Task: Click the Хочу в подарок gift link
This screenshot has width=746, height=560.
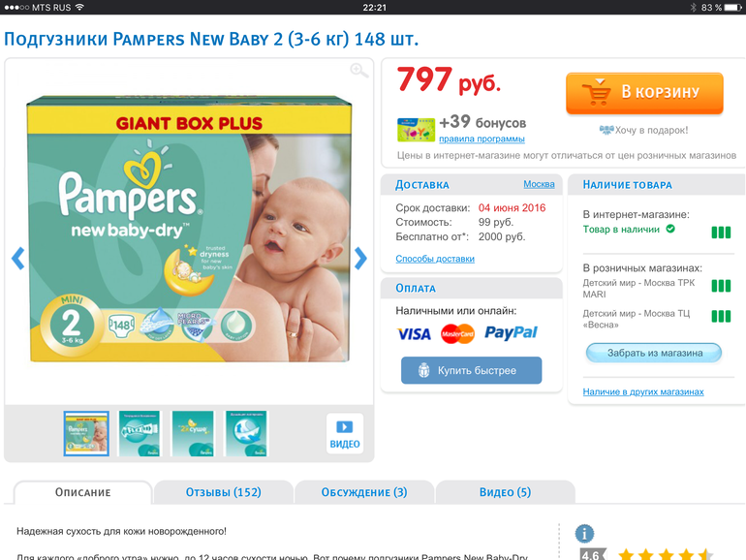Action: pyautogui.click(x=643, y=130)
